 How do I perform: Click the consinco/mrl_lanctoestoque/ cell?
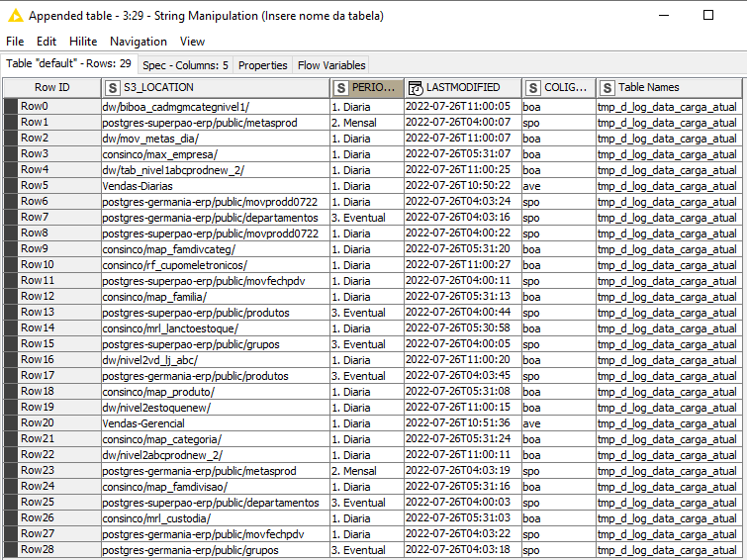coord(216,328)
